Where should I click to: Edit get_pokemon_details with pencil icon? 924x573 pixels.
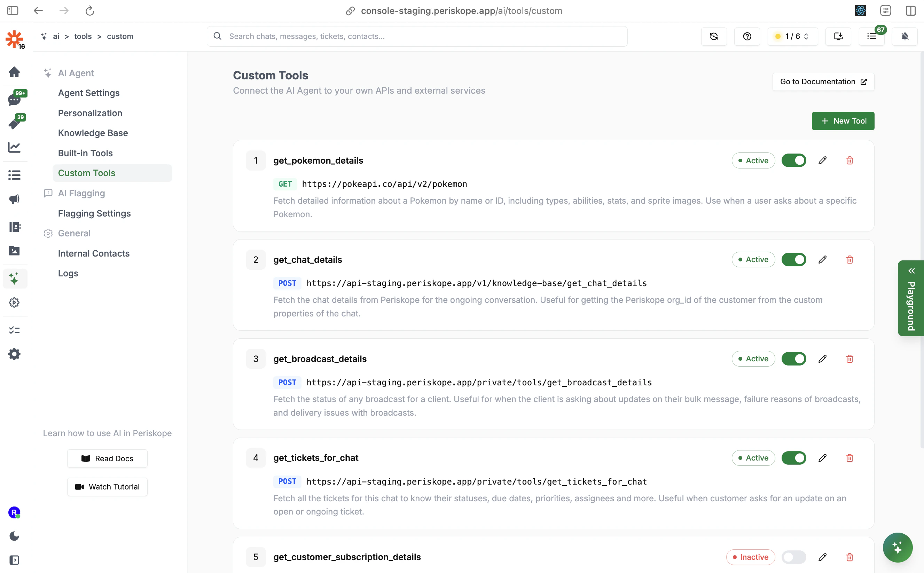click(822, 160)
